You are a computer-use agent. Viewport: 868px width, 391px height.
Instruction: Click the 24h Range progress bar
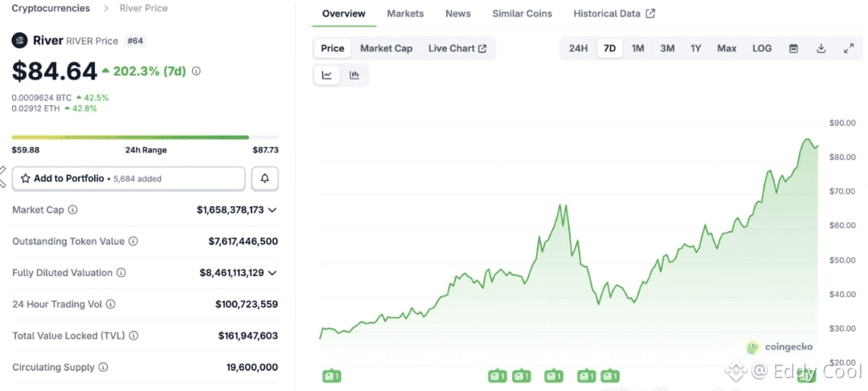coord(145,137)
